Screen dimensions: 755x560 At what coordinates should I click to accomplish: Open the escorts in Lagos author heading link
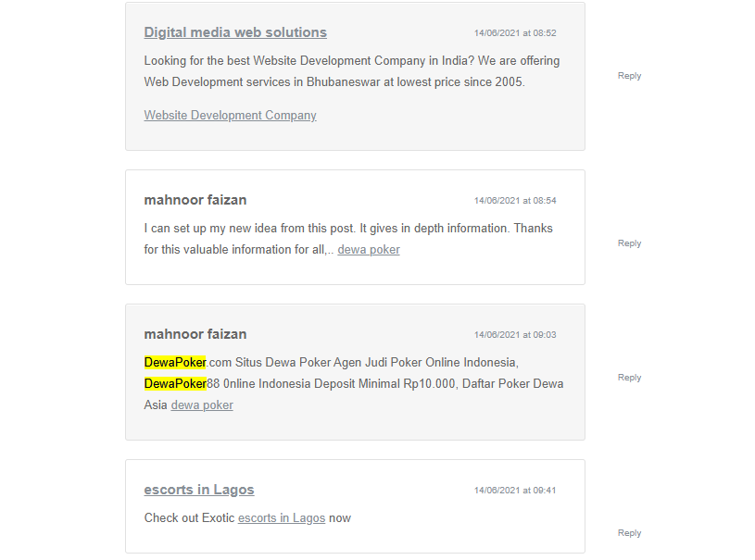point(199,490)
